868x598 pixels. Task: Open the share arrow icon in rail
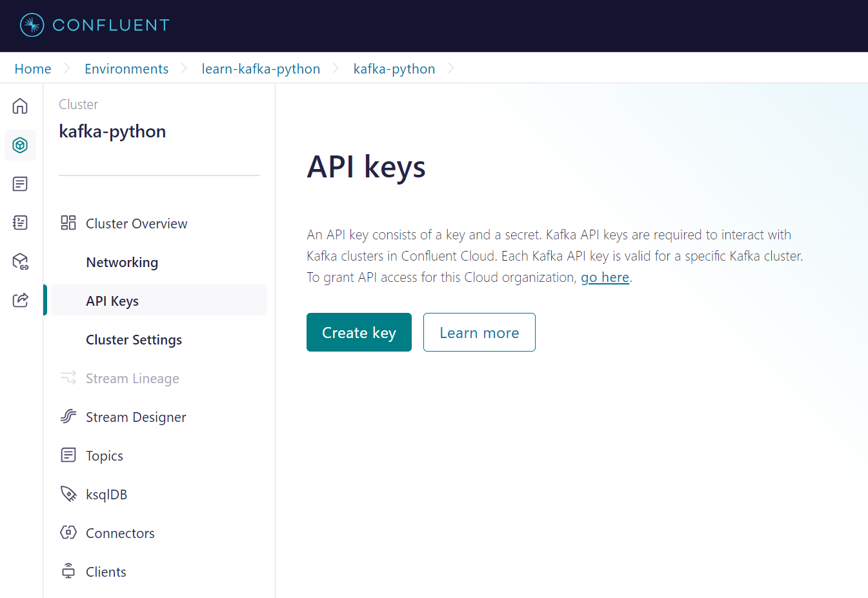click(20, 300)
